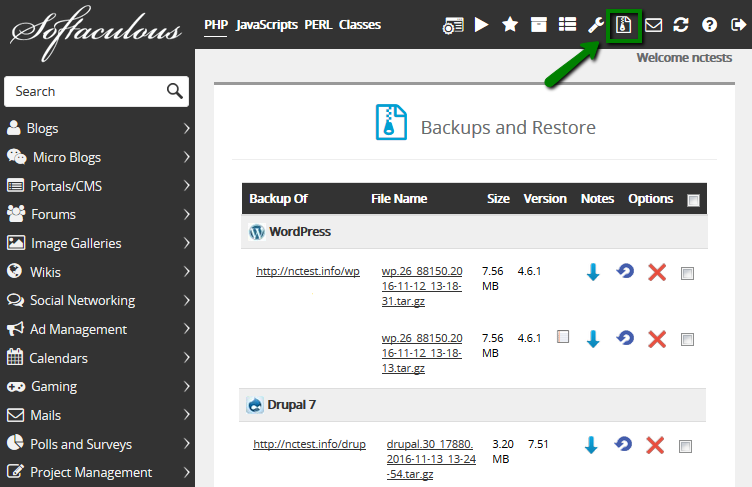Open the settings wrench icon
The height and width of the screenshot is (487, 752).
596,24
